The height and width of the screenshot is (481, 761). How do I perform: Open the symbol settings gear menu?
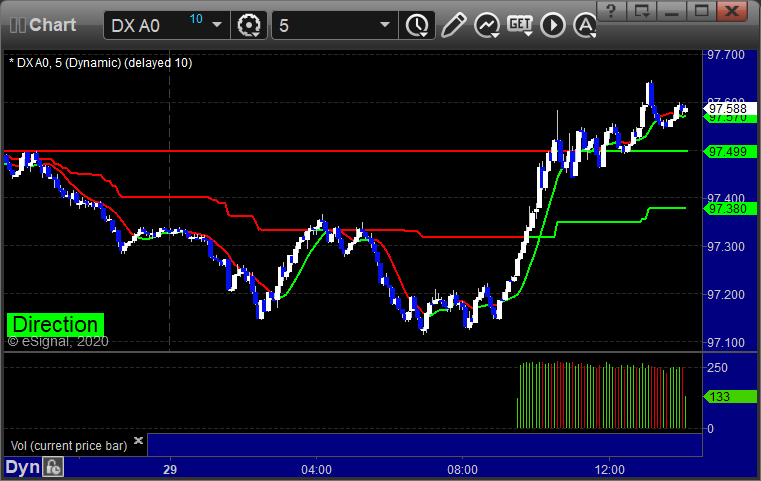point(249,25)
